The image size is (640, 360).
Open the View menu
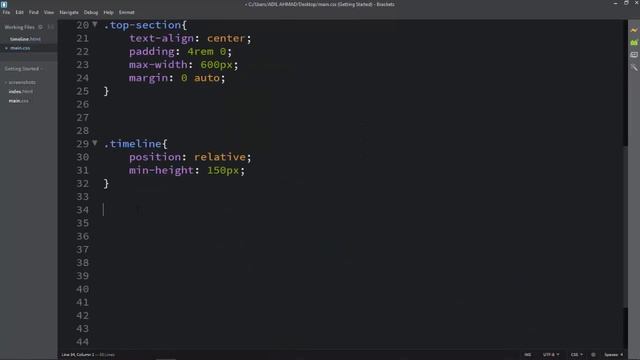49,12
